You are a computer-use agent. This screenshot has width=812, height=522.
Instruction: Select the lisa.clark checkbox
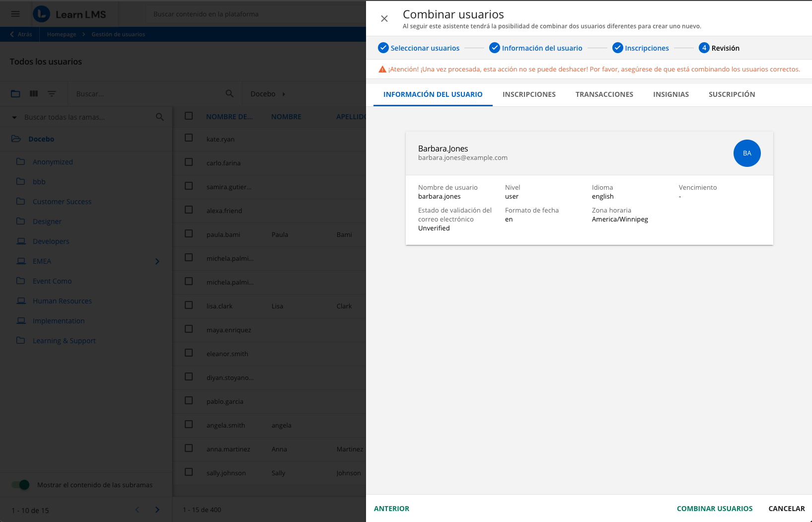point(189,305)
